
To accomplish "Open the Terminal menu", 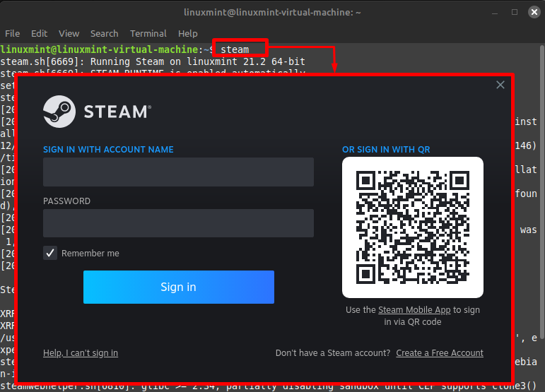I will click(x=148, y=33).
